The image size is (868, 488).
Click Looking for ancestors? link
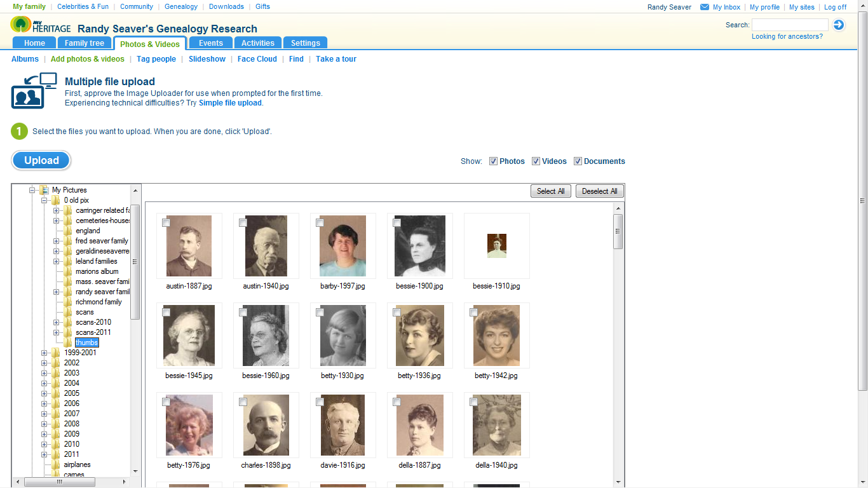(x=787, y=37)
